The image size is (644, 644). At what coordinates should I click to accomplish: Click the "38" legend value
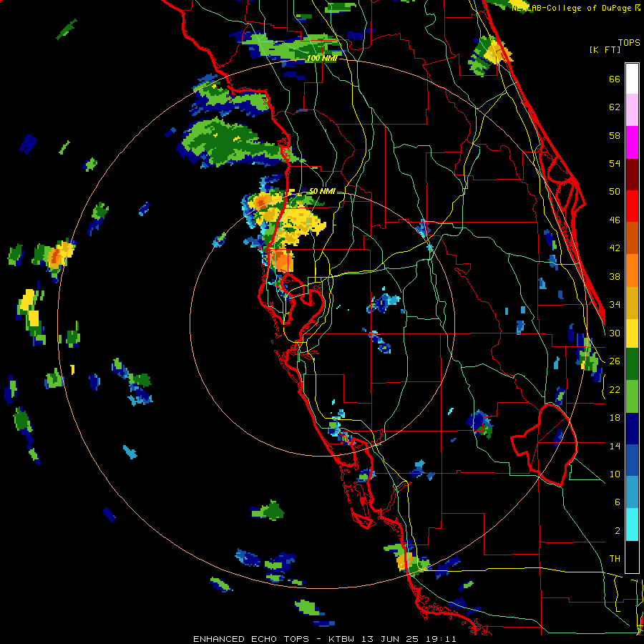coord(615,276)
